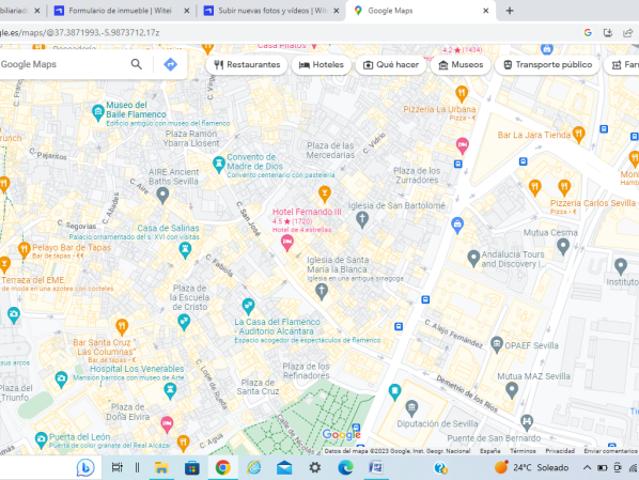Close the Subir nuevas fotos tab
The height and width of the screenshot is (480, 639).
pyautogui.click(x=337, y=11)
